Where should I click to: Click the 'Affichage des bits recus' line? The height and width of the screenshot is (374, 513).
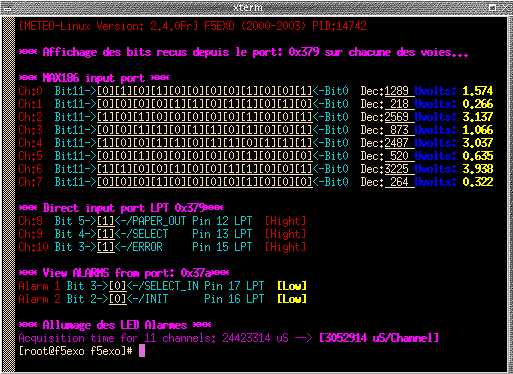243,52
